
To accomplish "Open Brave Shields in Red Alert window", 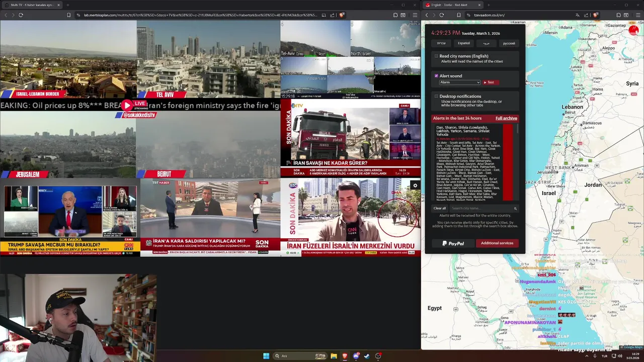I will 595,15.
